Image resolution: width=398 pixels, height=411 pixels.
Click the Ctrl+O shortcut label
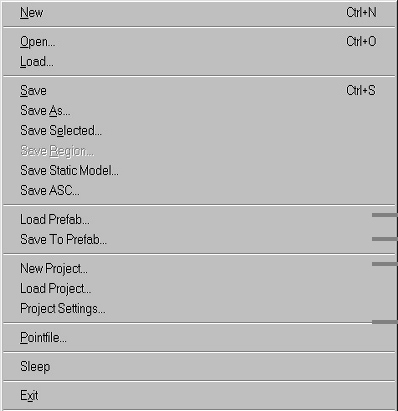point(361,42)
